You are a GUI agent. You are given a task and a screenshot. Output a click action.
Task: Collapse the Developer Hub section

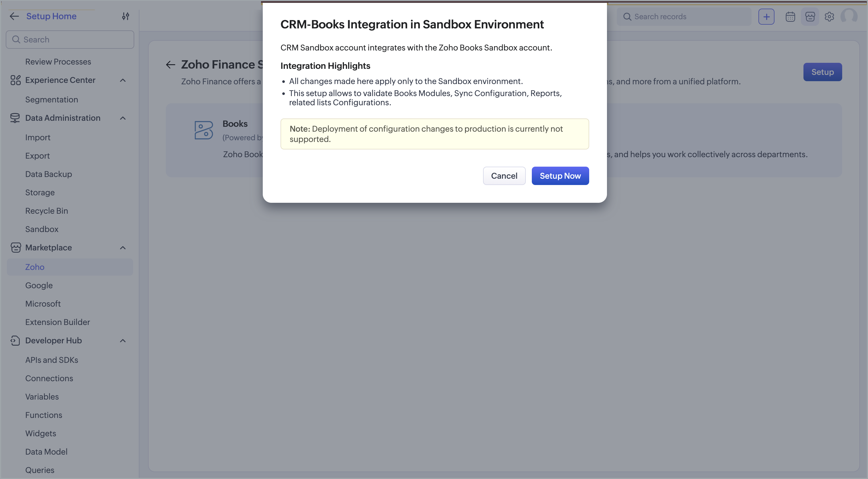pyautogui.click(x=123, y=340)
